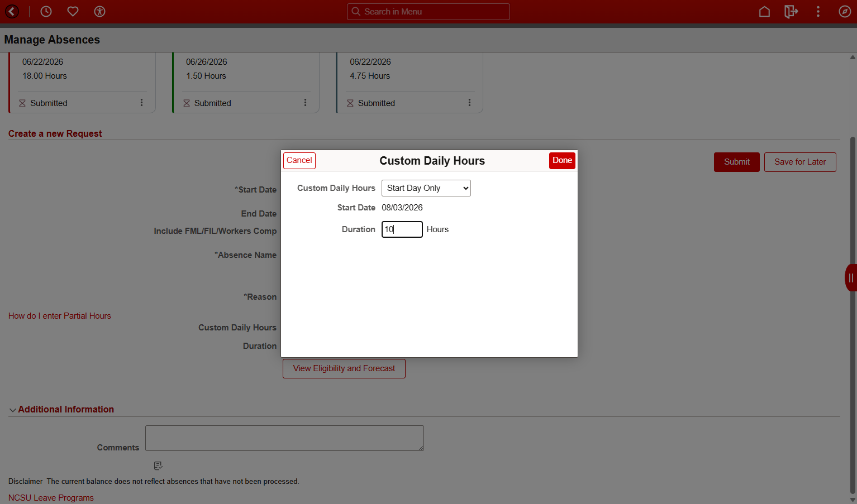This screenshot has width=857, height=504.
Task: Open actions menu on 4.75 Hours card
Action: click(469, 103)
